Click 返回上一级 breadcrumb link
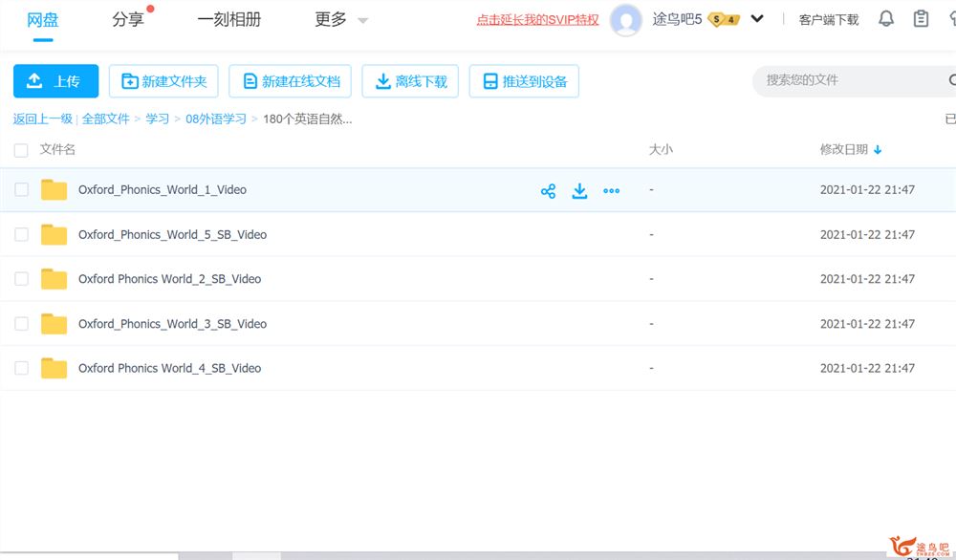This screenshot has height=560, width=956. (x=43, y=118)
